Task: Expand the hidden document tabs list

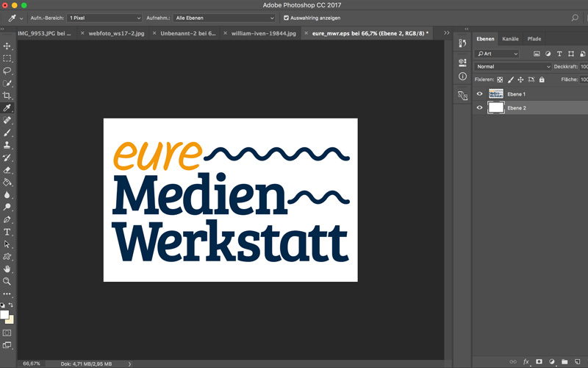Action: click(x=447, y=33)
